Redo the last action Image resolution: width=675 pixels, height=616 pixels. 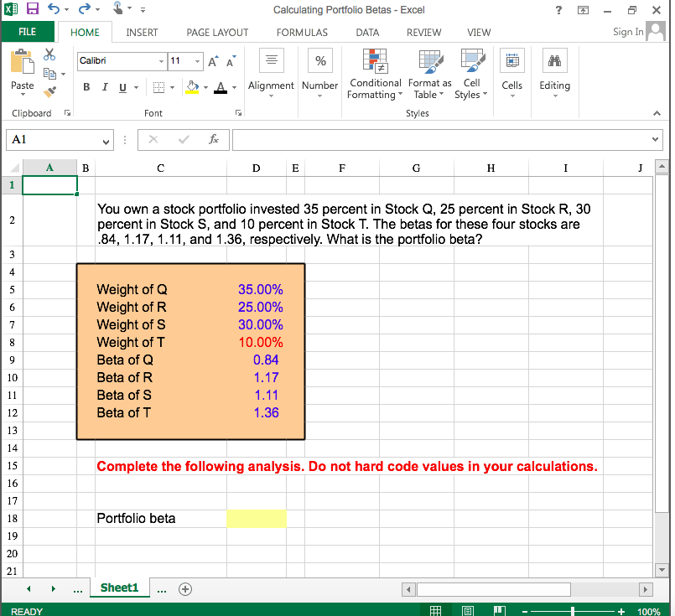(85, 8)
